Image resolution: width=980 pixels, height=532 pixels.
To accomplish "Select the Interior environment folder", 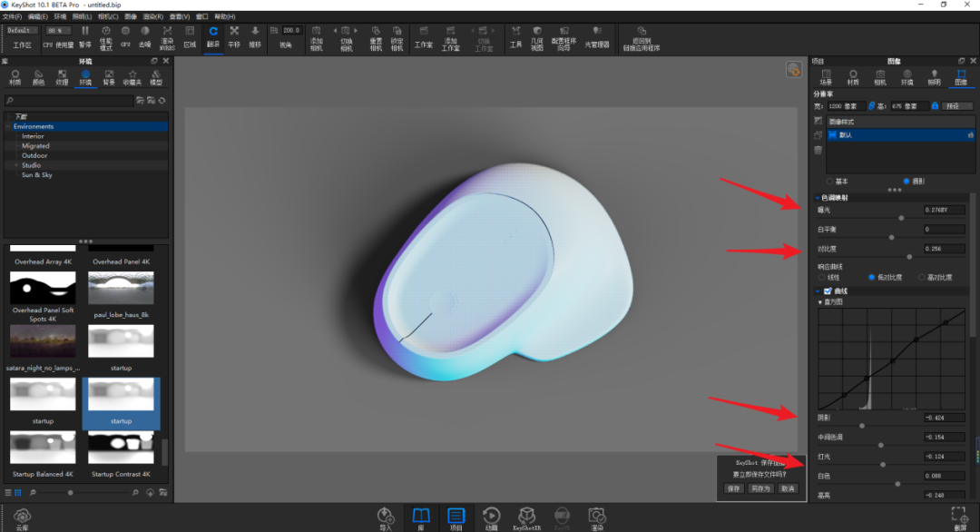I will [33, 136].
